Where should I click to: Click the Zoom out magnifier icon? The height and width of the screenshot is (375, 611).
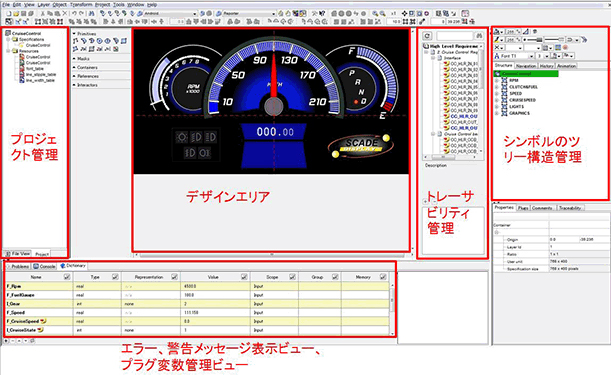click(383, 13)
